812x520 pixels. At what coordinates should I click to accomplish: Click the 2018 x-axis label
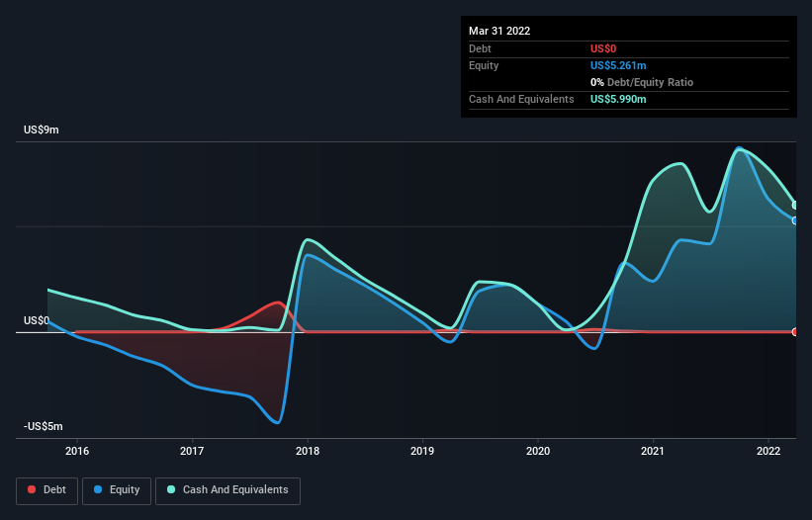pyautogui.click(x=308, y=451)
